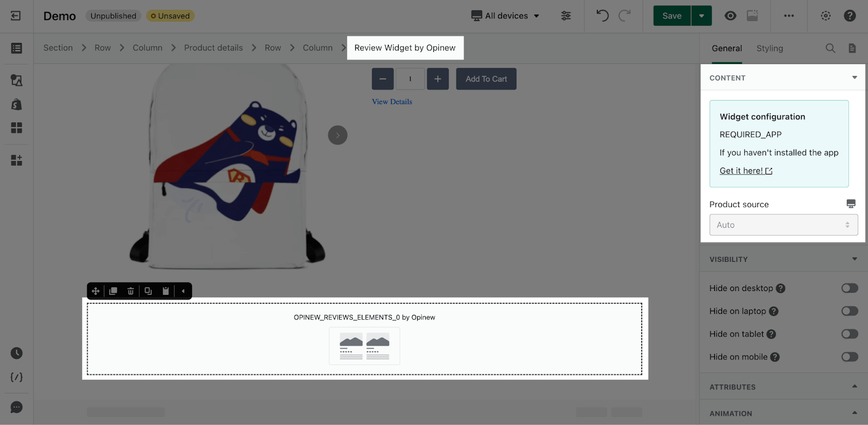This screenshot has width=868, height=425.
Task: Open the layout outline panel icon
Action: pyautogui.click(x=17, y=48)
